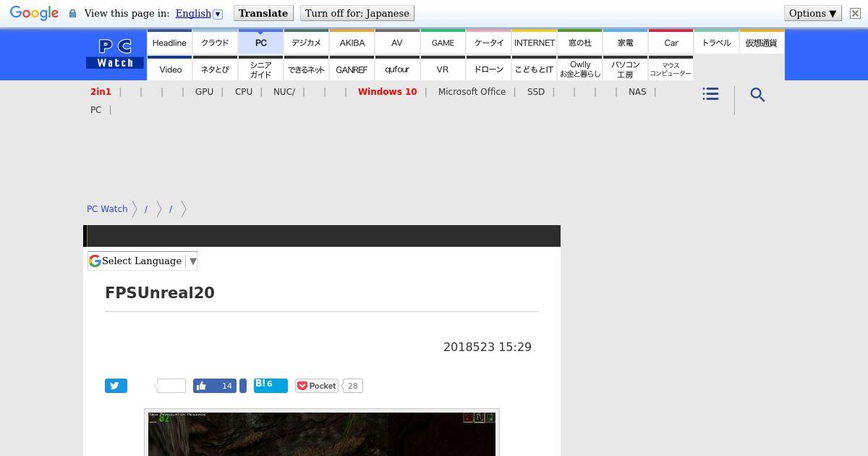
Task: Open the ドローン tab
Action: [488, 69]
